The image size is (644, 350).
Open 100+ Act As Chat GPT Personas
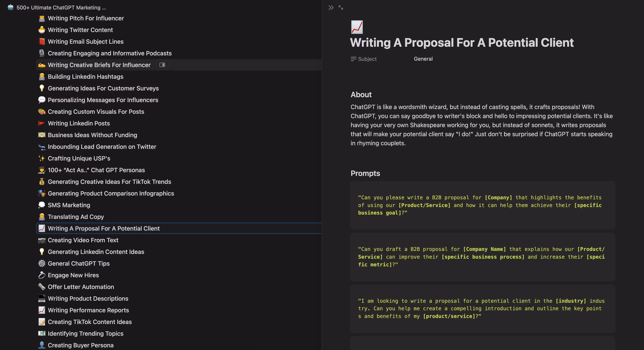pos(96,170)
